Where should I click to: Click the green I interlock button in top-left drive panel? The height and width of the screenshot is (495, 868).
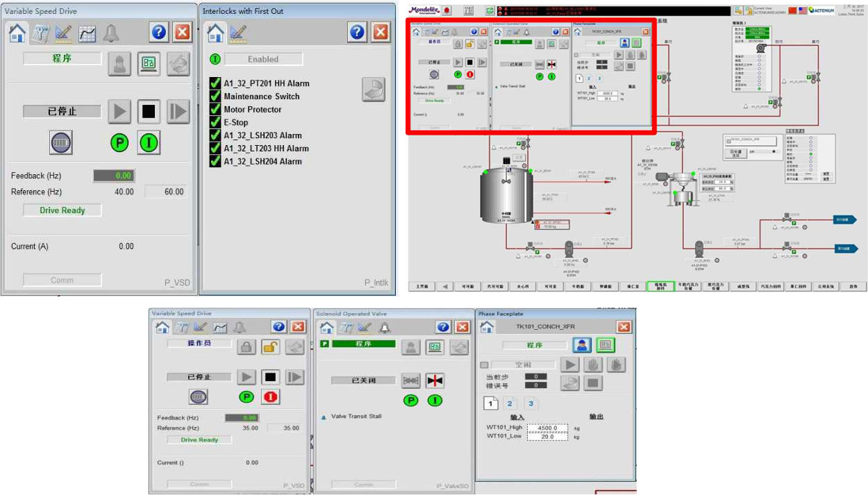pos(149,143)
